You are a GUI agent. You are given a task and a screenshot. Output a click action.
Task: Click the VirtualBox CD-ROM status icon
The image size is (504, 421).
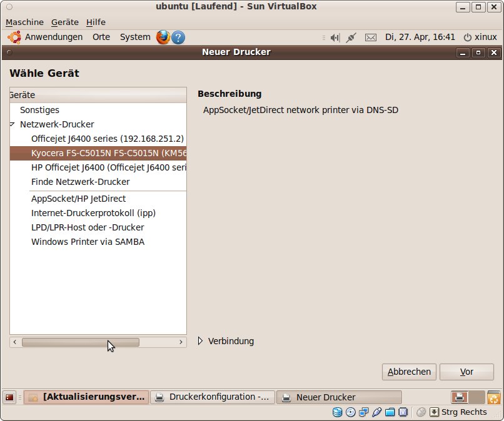(351, 412)
